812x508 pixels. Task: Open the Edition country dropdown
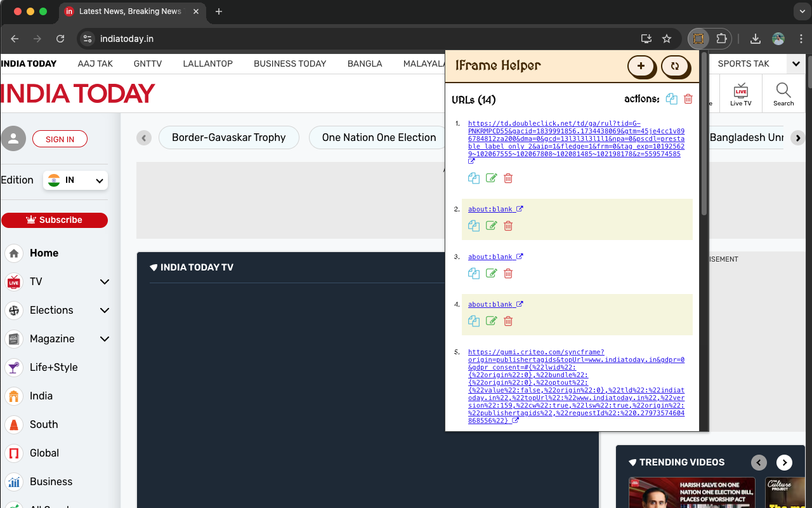(75, 180)
